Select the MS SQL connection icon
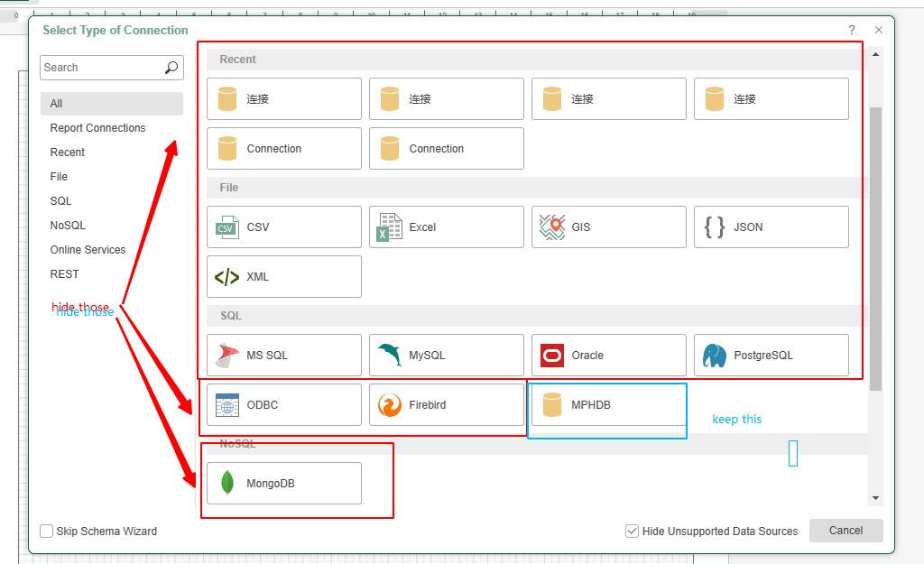Viewport: 924px width, 564px height. [226, 356]
